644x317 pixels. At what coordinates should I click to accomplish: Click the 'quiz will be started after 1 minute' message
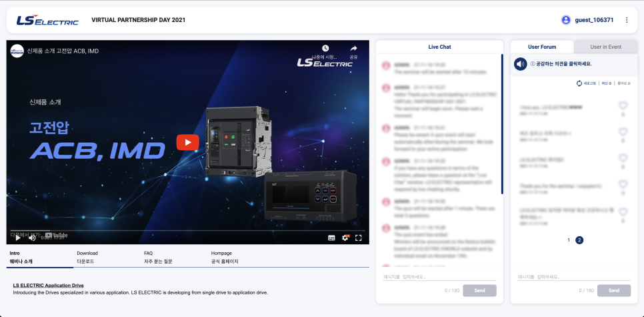point(445,212)
